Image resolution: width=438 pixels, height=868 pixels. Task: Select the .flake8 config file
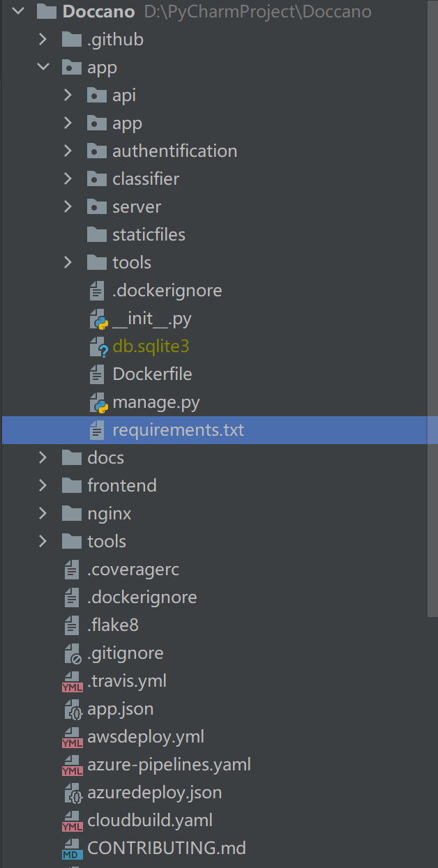(x=112, y=625)
